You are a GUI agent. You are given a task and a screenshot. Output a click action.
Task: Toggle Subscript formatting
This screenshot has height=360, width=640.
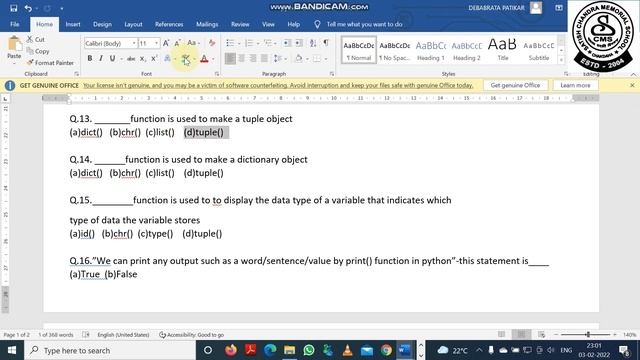[142, 59]
